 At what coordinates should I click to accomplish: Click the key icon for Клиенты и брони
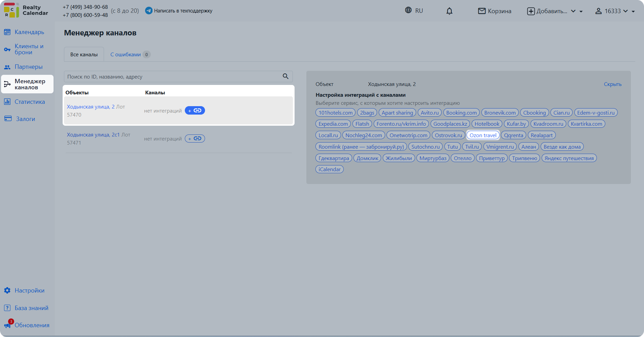point(7,50)
